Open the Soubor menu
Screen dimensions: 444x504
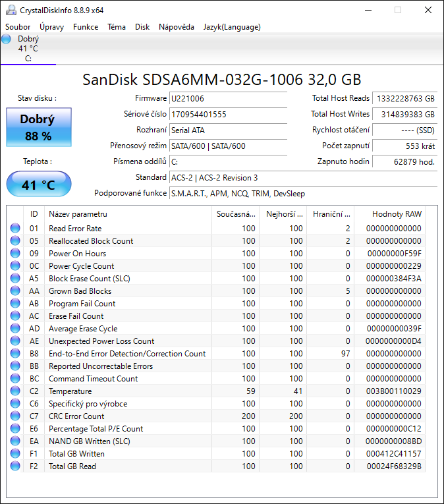click(x=18, y=27)
